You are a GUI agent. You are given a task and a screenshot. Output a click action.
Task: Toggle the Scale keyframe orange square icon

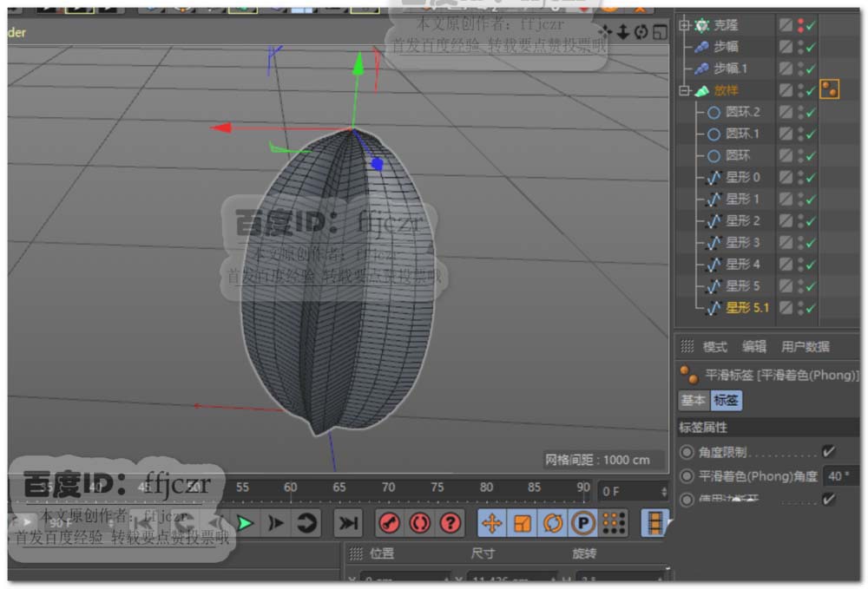click(522, 522)
